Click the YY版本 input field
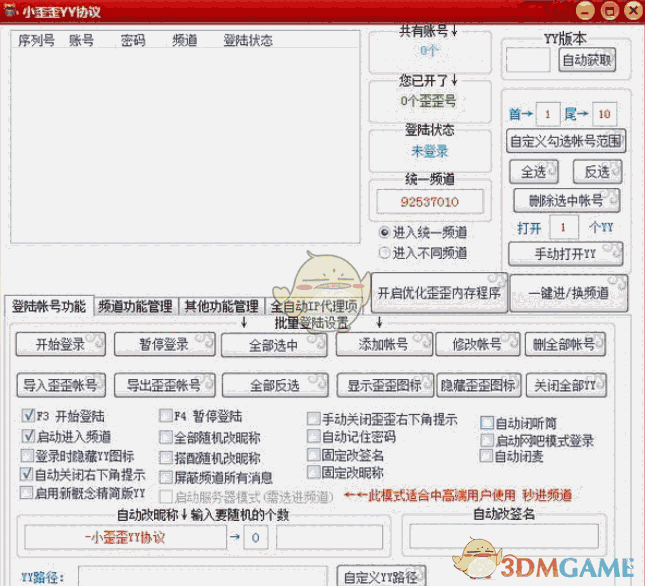 (x=528, y=60)
